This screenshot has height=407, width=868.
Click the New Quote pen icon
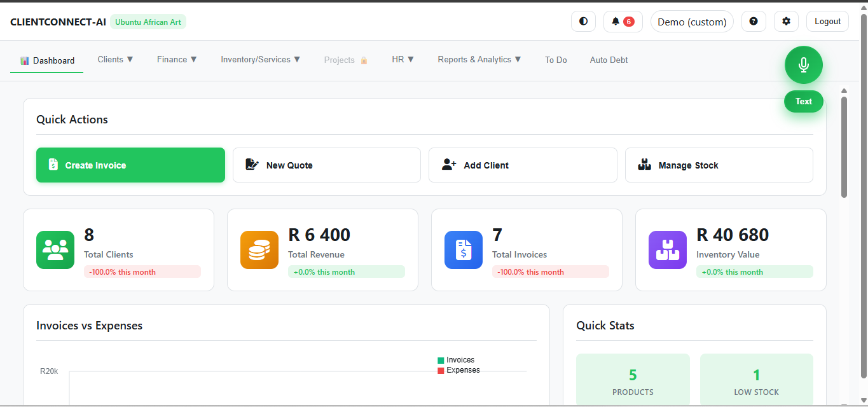(252, 164)
